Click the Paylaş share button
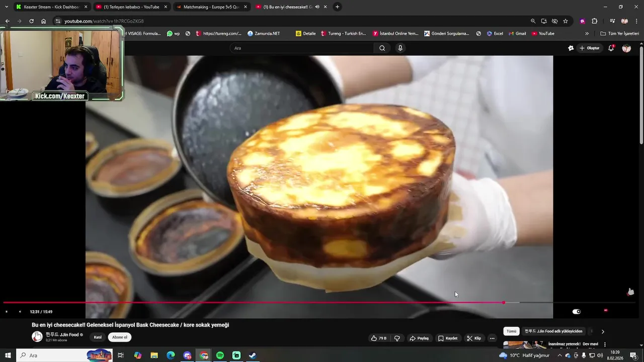The width and height of the screenshot is (644, 362). click(419, 338)
